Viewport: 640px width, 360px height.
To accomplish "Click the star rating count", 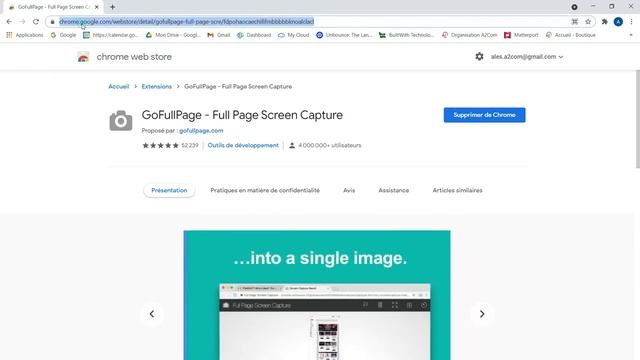I will 190,145.
